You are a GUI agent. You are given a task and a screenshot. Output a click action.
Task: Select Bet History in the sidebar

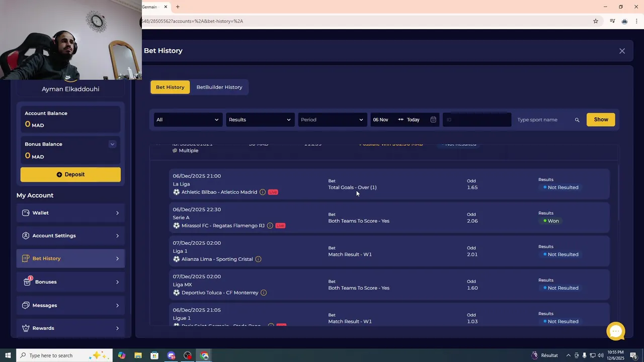click(x=70, y=258)
